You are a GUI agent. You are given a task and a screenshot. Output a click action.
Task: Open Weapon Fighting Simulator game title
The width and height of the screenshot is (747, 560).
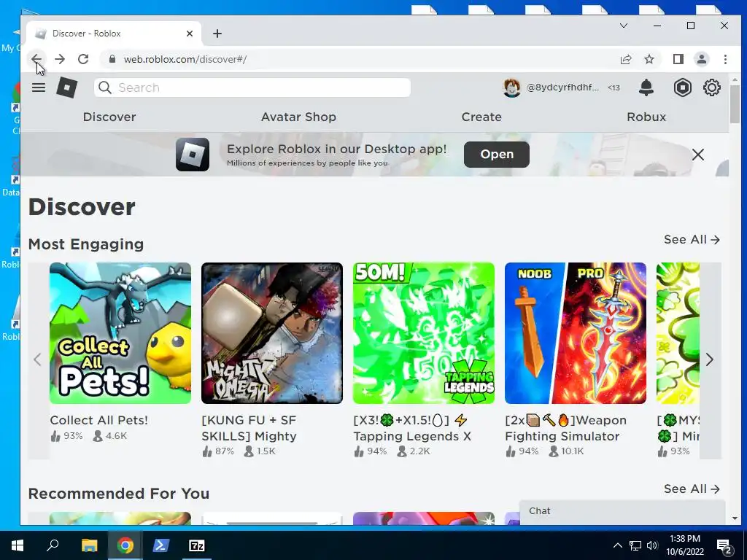(566, 428)
